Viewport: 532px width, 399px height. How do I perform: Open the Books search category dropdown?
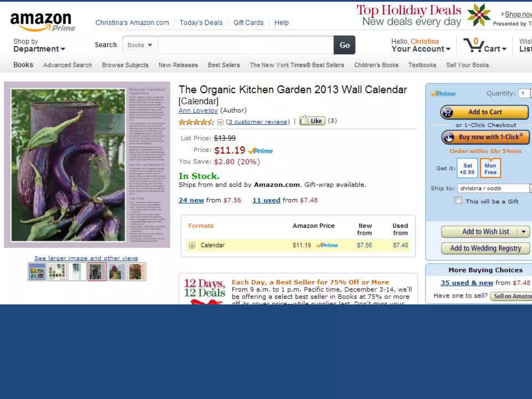coord(140,45)
